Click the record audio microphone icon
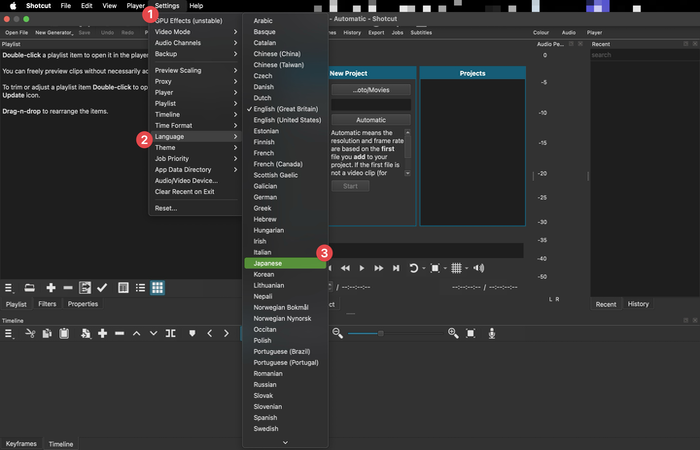Viewport: 700px width, 450px height. coord(492,333)
